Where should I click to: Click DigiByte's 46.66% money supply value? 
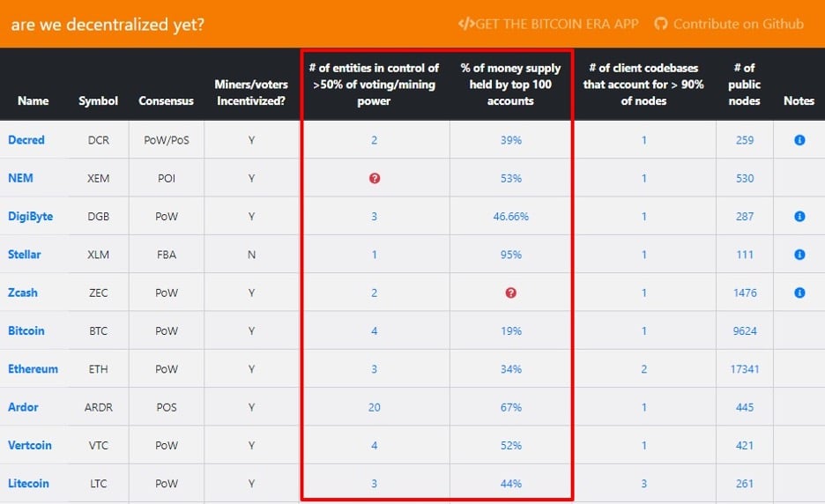coord(510,216)
